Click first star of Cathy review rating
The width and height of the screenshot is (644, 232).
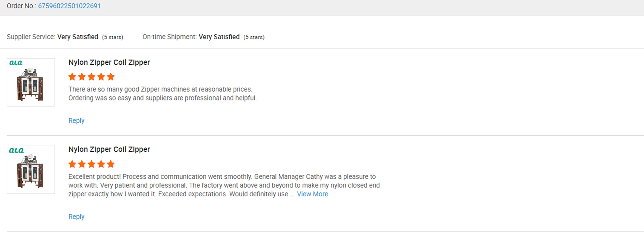[x=72, y=164]
